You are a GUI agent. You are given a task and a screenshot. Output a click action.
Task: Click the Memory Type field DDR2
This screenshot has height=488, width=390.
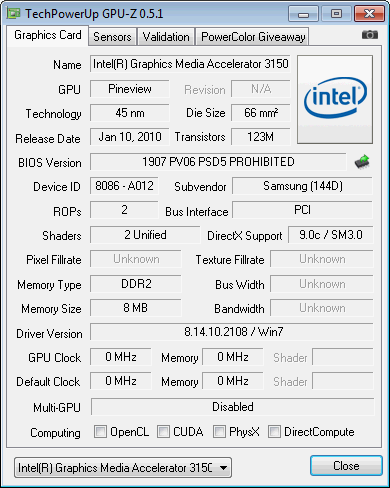pyautogui.click(x=136, y=284)
